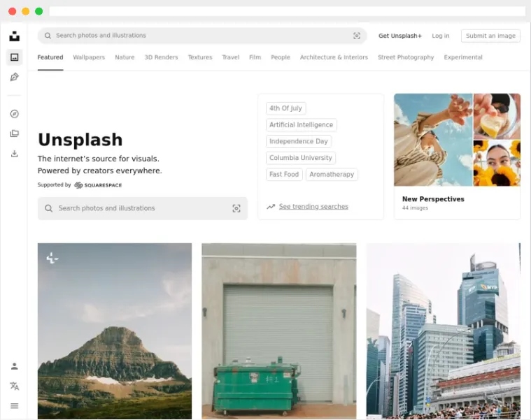Open the New Perspectives collection title
This screenshot has width=531, height=420.
433,199
